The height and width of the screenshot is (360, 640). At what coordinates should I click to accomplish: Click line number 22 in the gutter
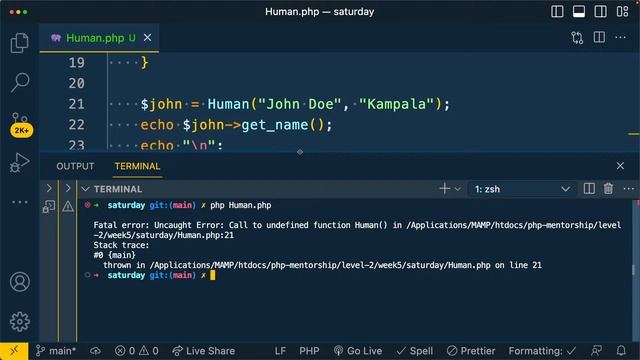coord(76,125)
